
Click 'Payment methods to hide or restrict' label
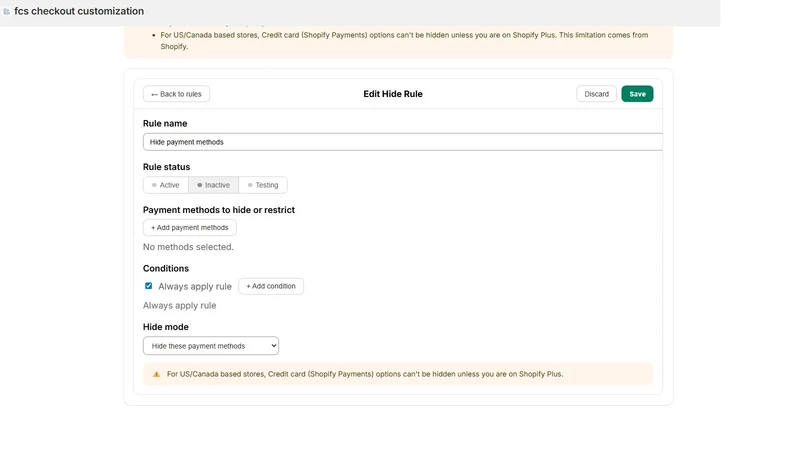(x=219, y=210)
